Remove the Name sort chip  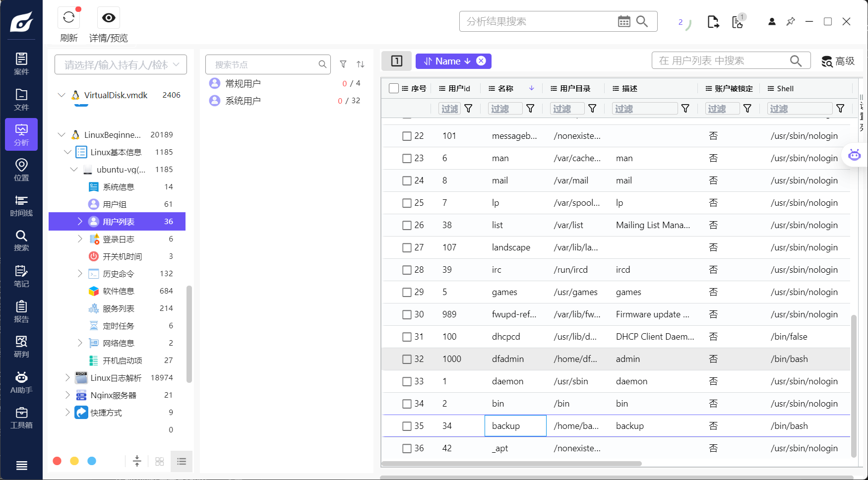481,60
